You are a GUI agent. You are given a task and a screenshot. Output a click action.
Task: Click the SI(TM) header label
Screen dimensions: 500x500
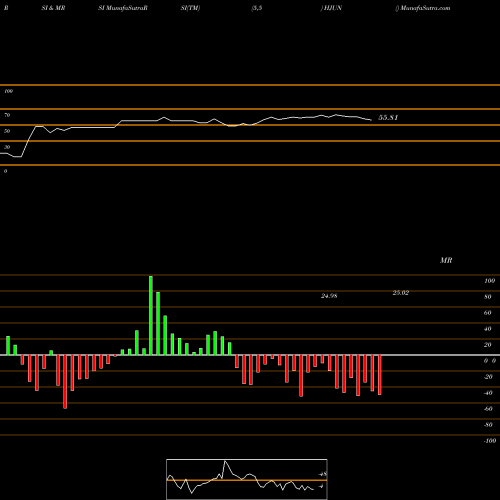[190, 8]
